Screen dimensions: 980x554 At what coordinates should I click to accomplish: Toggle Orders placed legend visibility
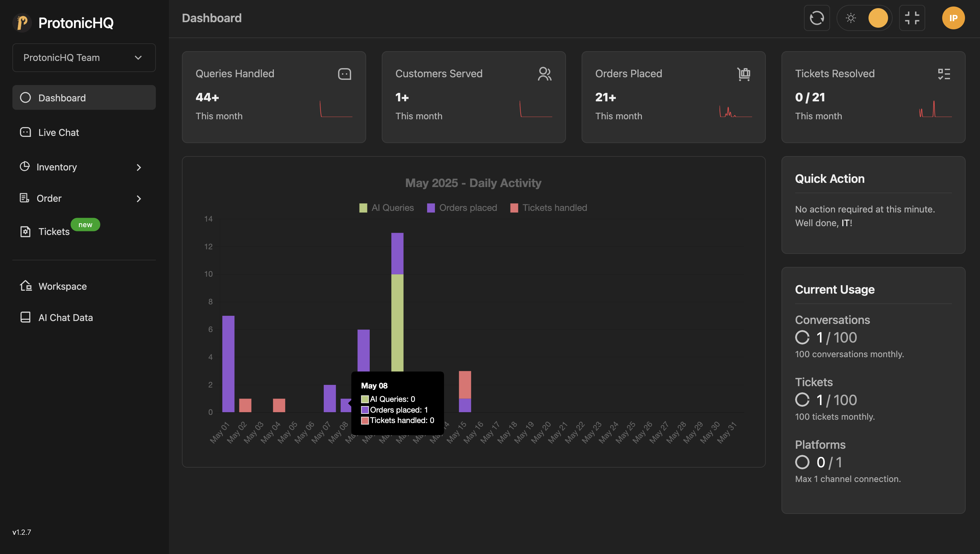coord(462,208)
